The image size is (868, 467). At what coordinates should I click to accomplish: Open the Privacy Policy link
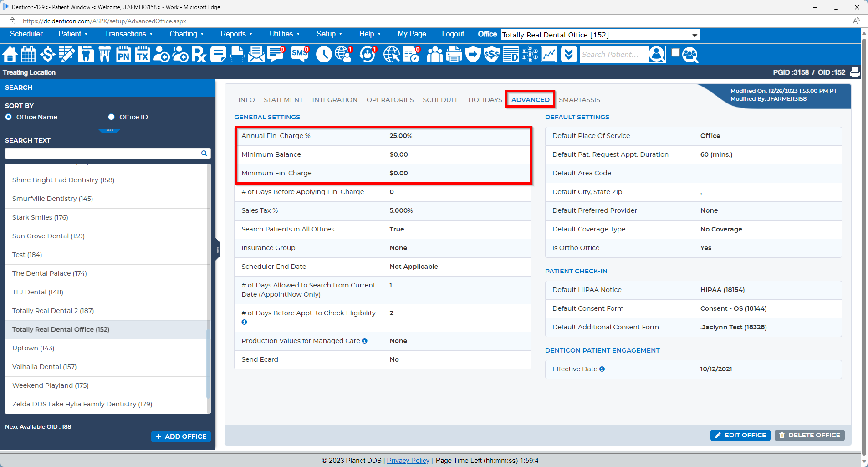pos(408,460)
